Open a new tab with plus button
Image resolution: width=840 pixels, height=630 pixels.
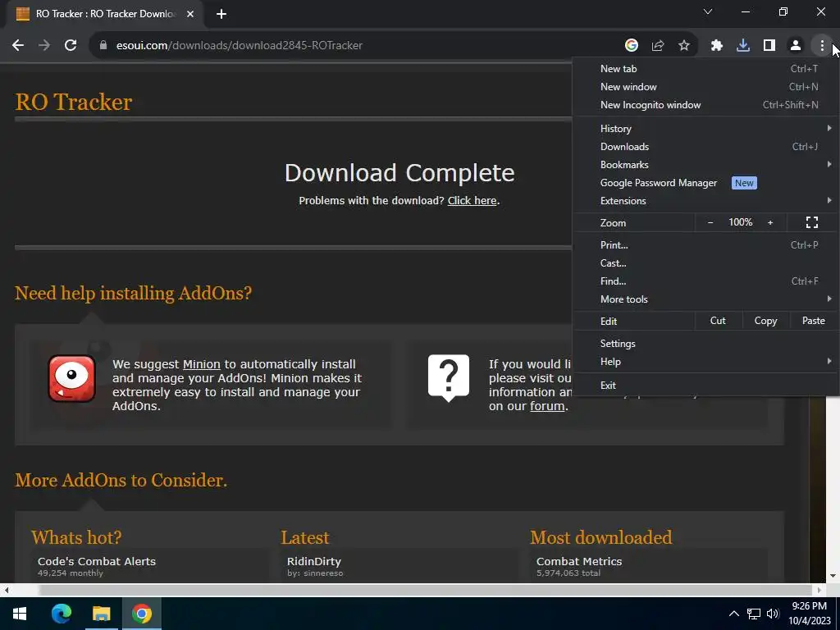point(221,14)
